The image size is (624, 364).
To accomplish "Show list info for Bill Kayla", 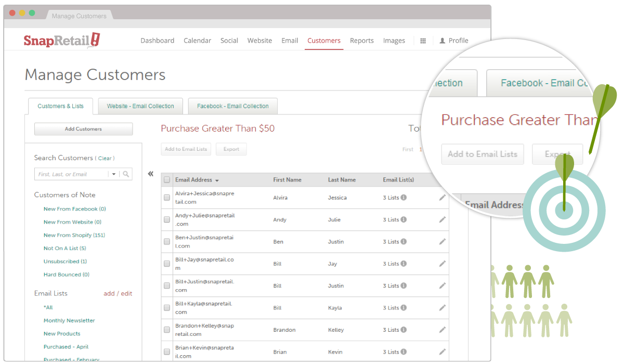I will (404, 308).
